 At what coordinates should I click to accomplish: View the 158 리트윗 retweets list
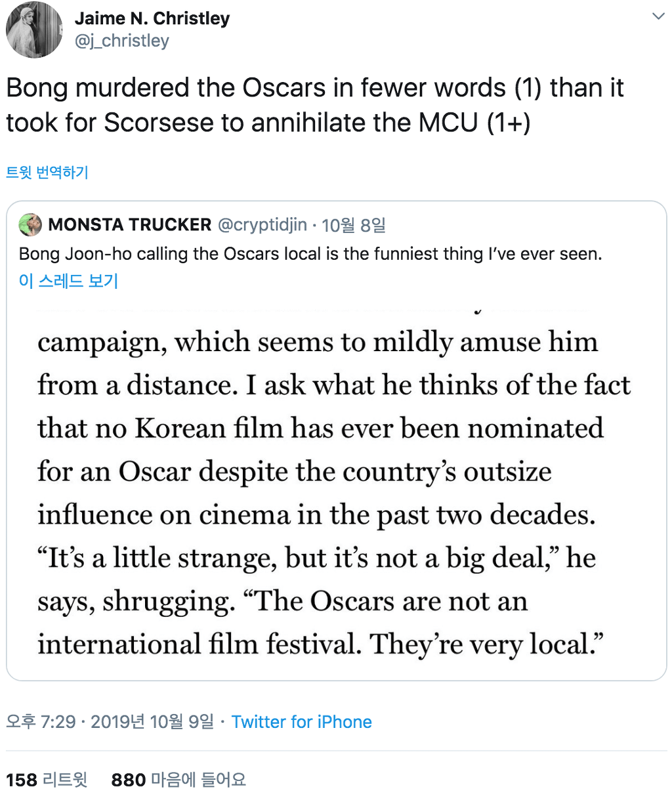pos(47,780)
